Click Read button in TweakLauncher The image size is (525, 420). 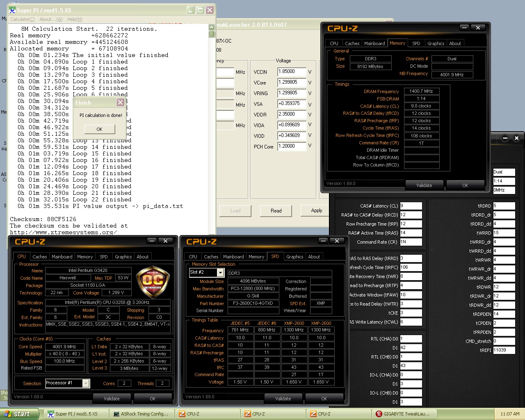click(x=276, y=211)
